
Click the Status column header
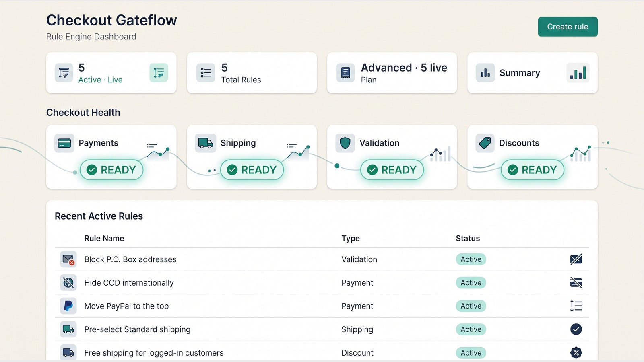click(x=468, y=238)
